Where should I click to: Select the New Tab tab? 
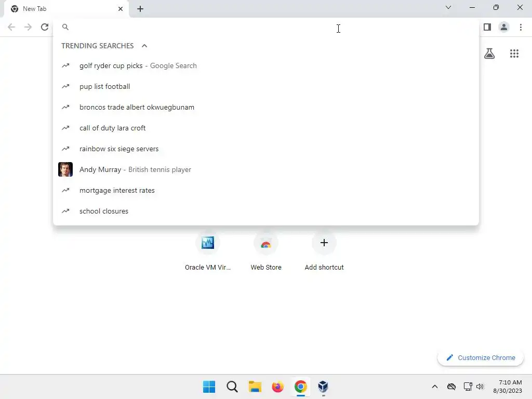tap(66, 9)
